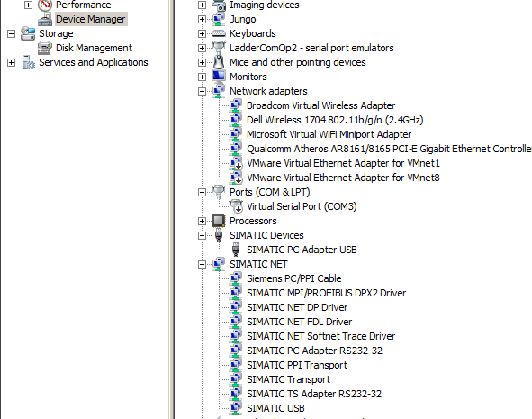Select VMware Virtual Ethernet Adapter for VMnet1
The width and height of the screenshot is (532, 419).
click(343, 163)
